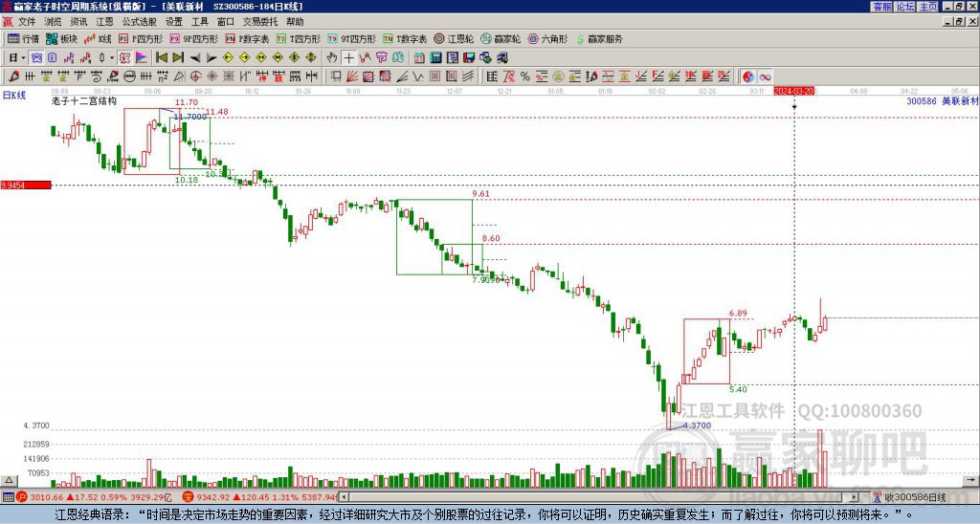Click horizontal scrollbar left arrow
This screenshot has width=980, height=524.
(x=344, y=497)
